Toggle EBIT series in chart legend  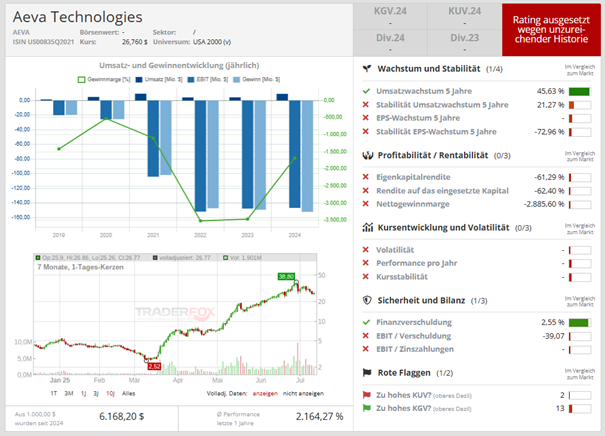(x=208, y=79)
